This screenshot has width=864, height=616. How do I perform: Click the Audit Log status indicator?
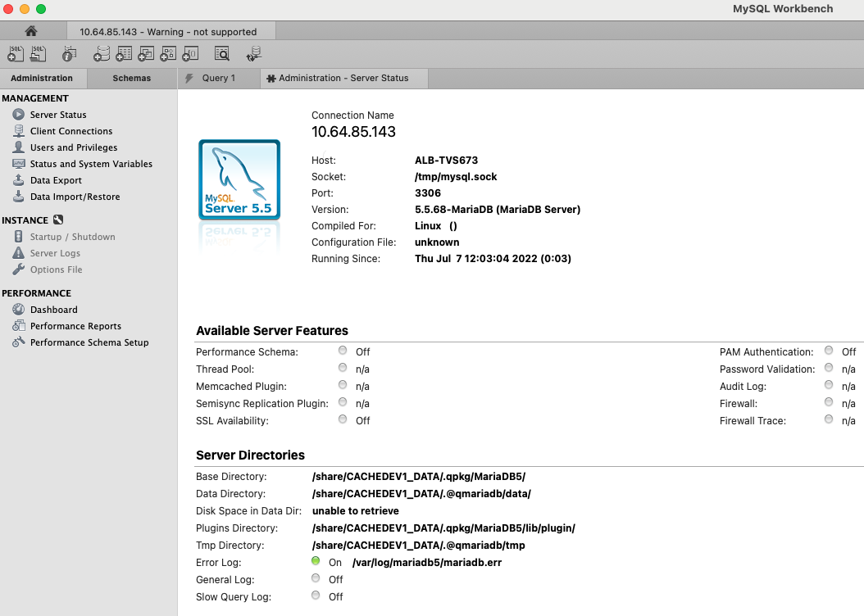[x=829, y=385]
